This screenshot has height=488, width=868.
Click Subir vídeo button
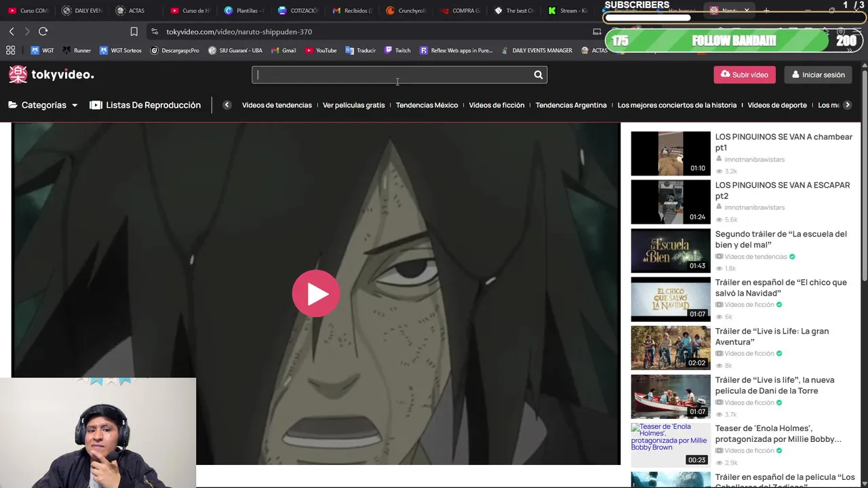point(745,75)
